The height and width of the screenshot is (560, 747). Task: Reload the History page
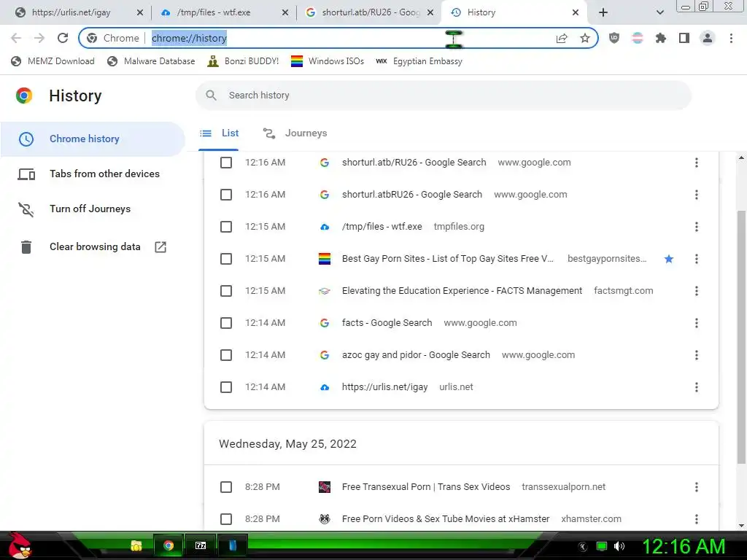tap(63, 38)
